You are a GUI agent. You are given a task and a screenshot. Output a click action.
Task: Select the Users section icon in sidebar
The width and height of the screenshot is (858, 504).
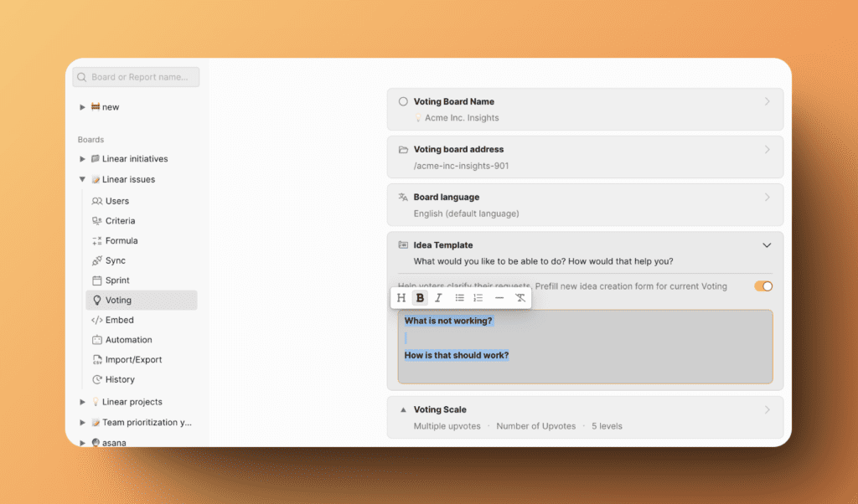pyautogui.click(x=96, y=201)
